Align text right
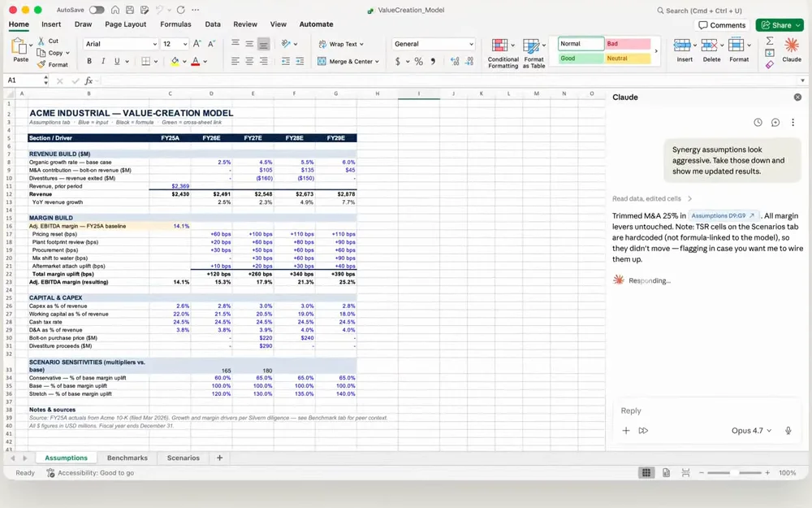 click(264, 61)
